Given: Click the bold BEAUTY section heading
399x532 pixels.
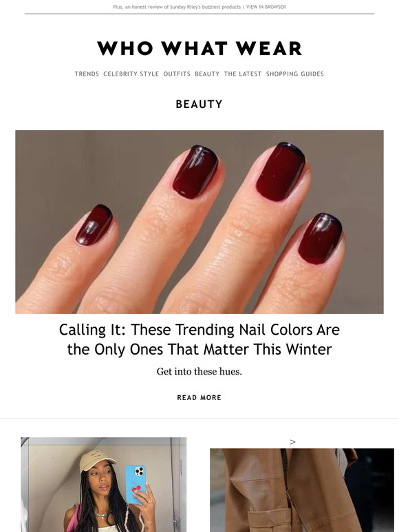Looking at the screenshot, I should [199, 104].
